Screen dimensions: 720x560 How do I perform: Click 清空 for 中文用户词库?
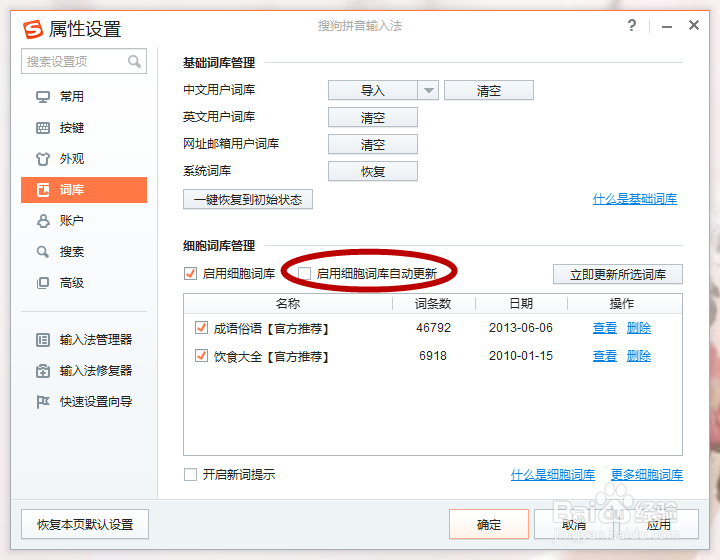(x=489, y=90)
